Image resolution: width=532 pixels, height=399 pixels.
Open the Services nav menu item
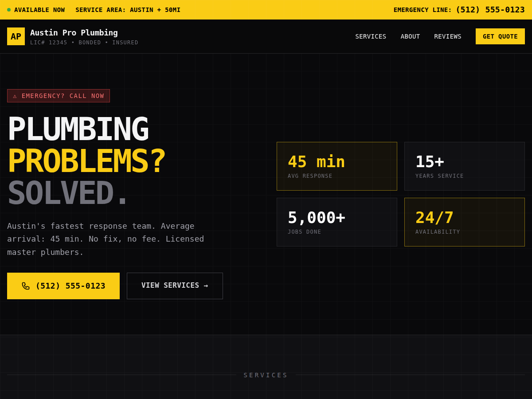tap(371, 36)
